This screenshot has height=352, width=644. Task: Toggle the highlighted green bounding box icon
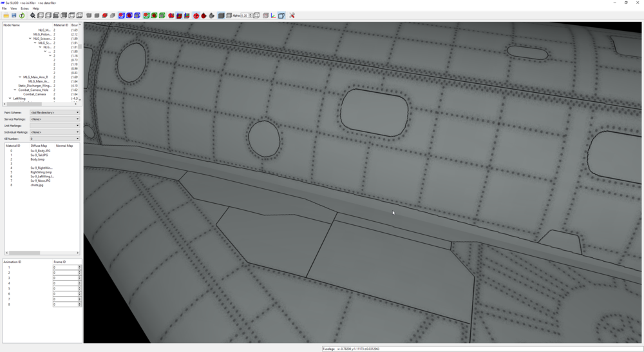147,15
